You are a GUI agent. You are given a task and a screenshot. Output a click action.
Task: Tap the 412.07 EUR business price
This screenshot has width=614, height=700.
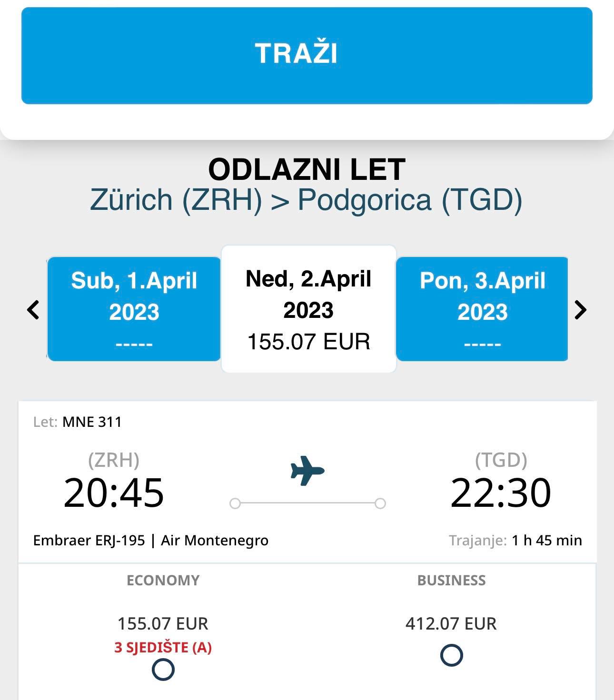451,623
